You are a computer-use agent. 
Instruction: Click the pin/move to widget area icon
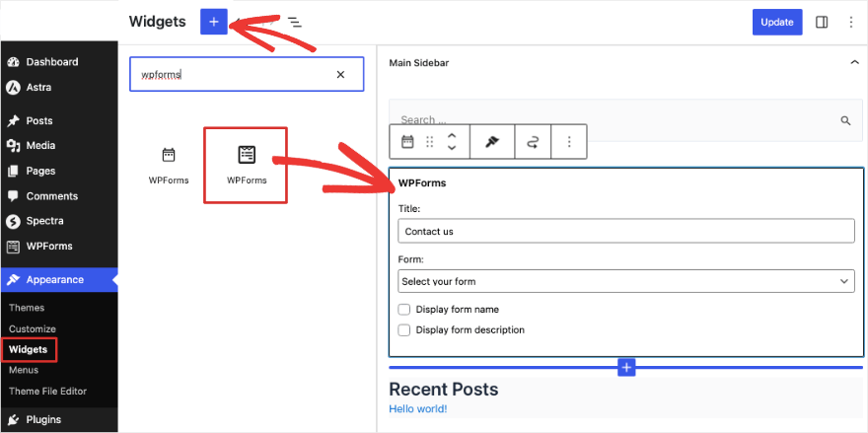491,142
